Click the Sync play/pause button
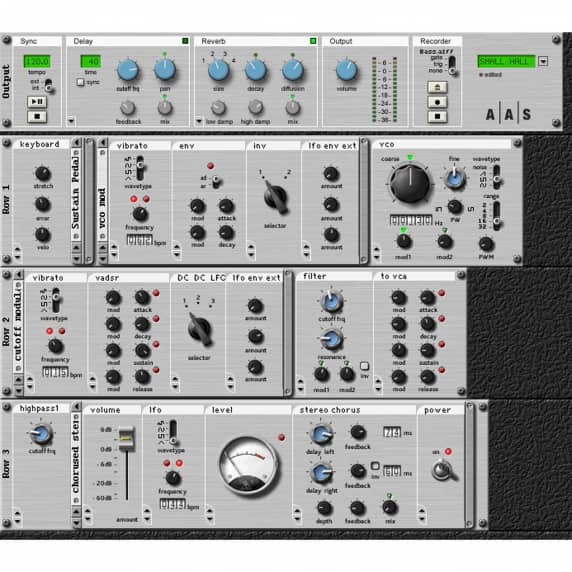This screenshot has width=572, height=572. (x=37, y=101)
